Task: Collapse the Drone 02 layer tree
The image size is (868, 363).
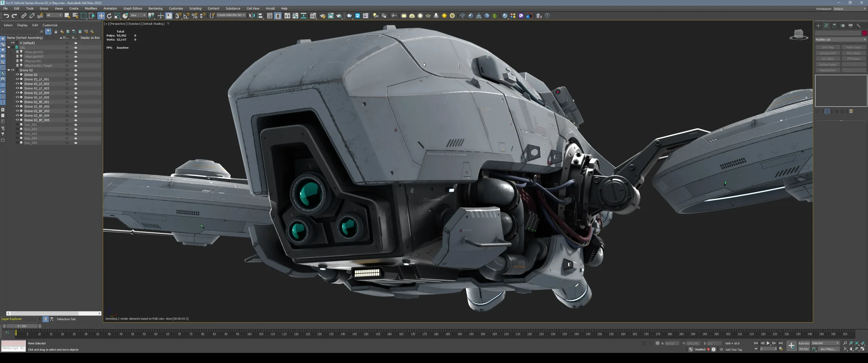Action: click(x=8, y=70)
